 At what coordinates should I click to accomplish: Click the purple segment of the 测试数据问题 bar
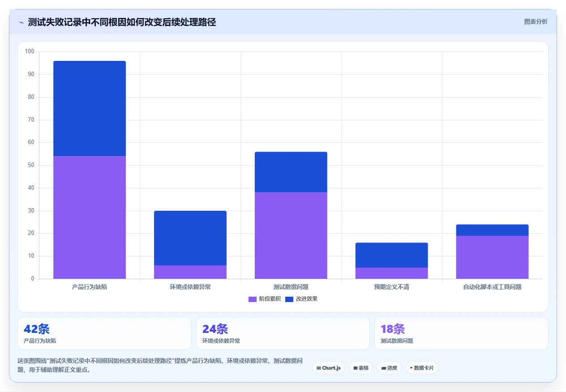291,235
